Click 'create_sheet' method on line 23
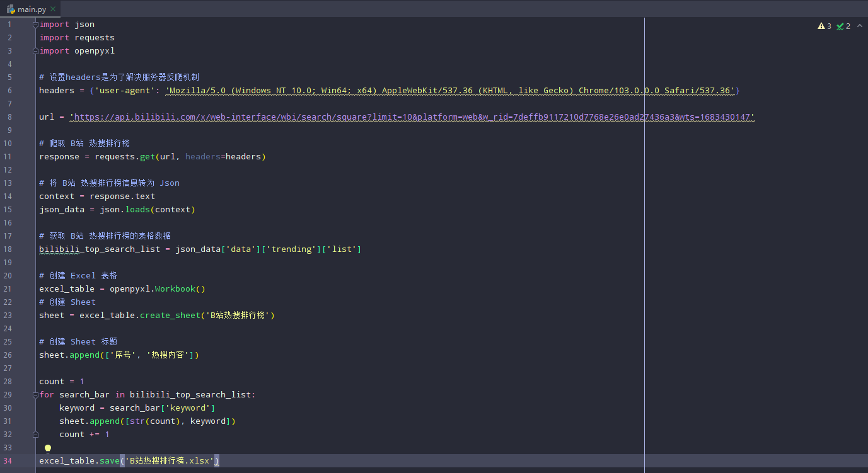This screenshot has height=473, width=868. point(170,316)
